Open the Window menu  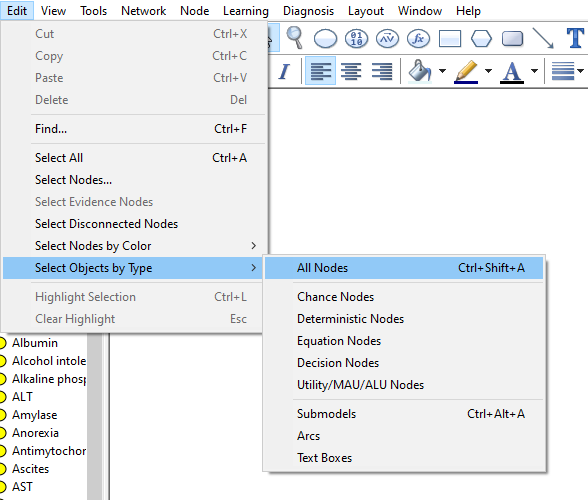420,11
